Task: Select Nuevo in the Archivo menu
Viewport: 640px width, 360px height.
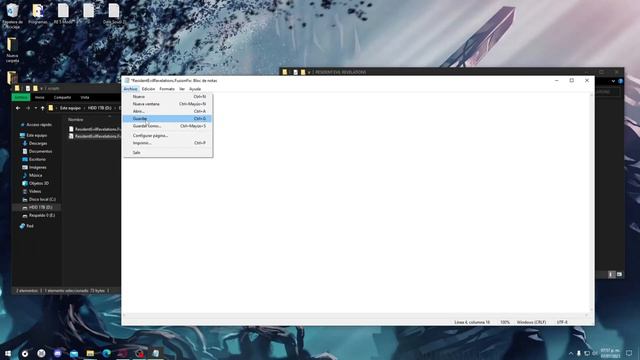Action: [167, 97]
